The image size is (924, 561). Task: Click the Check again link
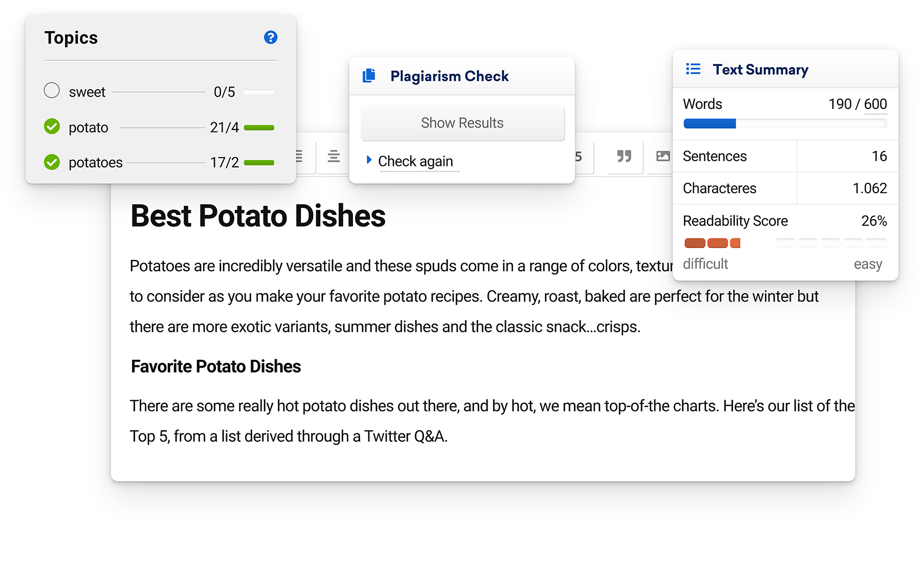[x=415, y=161]
